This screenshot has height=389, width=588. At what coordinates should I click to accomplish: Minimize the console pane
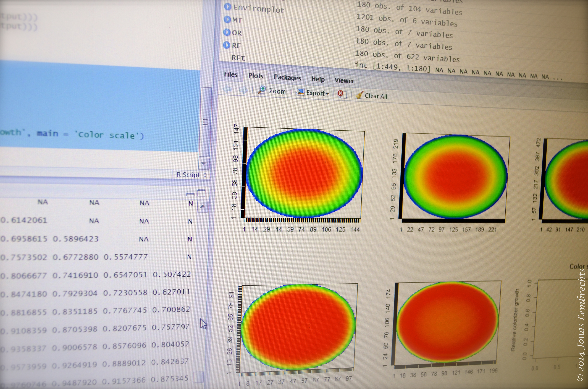[190, 194]
